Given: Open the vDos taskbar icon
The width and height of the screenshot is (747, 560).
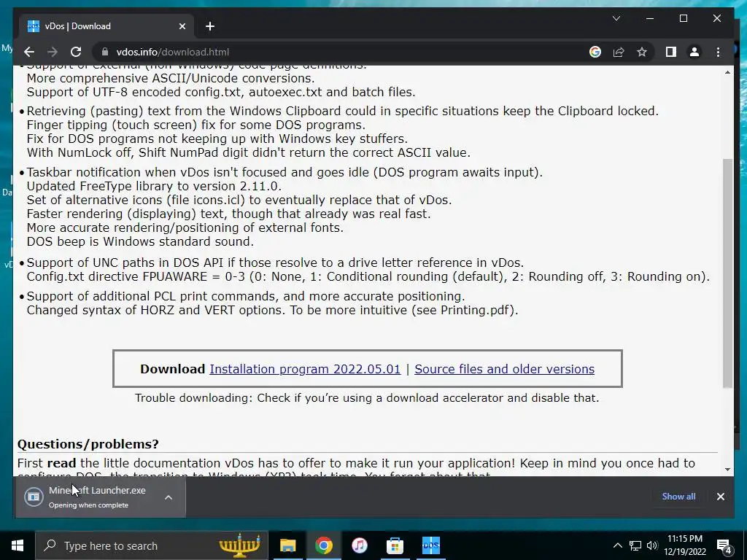Looking at the screenshot, I should [x=430, y=545].
